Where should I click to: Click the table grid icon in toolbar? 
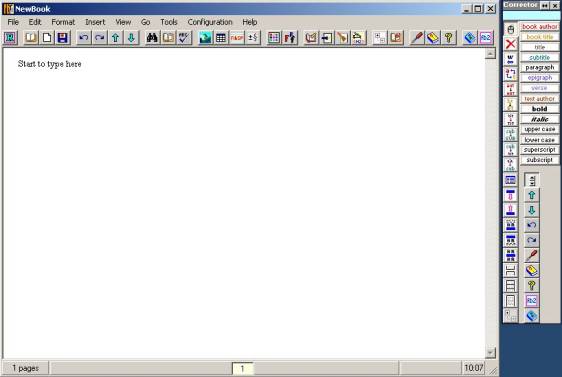(221, 38)
